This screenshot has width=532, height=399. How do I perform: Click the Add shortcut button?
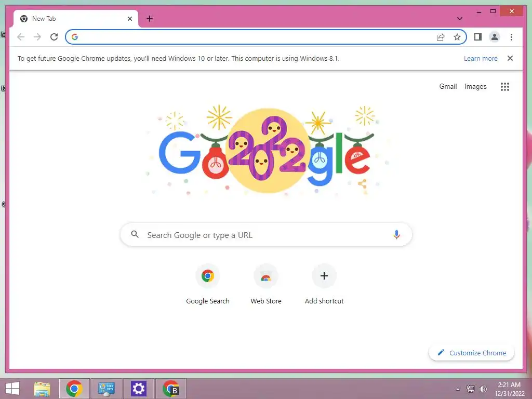324,284
